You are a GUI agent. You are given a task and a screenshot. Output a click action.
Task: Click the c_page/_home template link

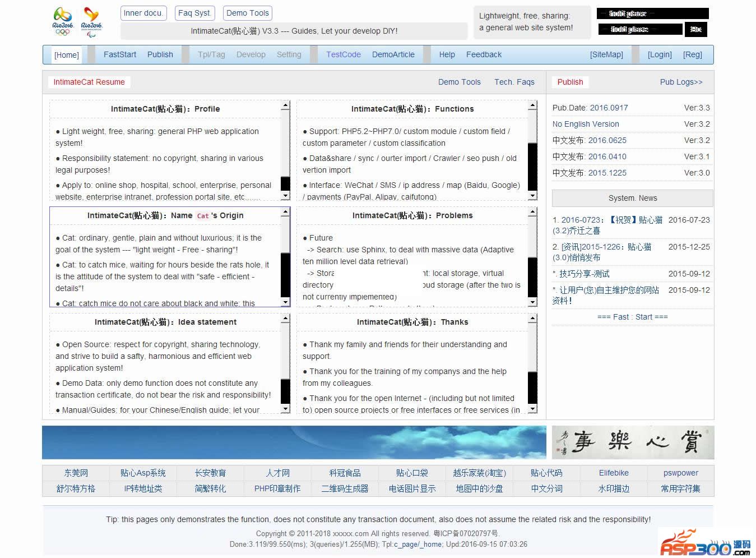point(418,544)
